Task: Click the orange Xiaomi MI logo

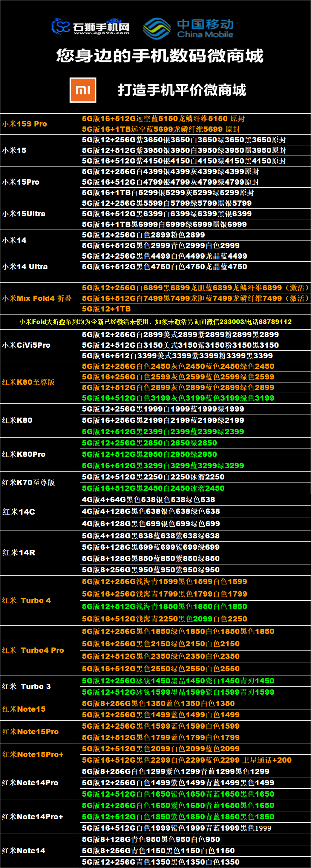Action: coord(83,90)
